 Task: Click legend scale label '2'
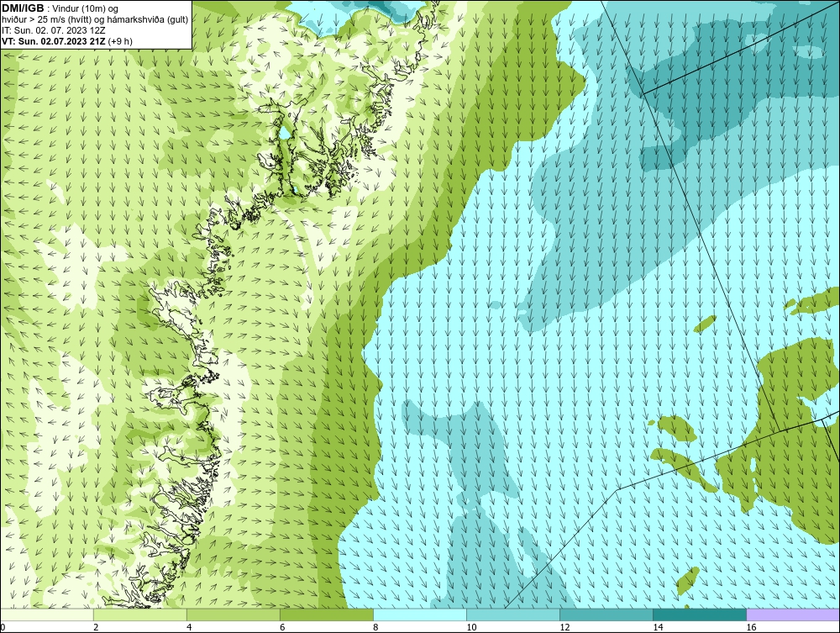pyautogui.click(x=96, y=627)
